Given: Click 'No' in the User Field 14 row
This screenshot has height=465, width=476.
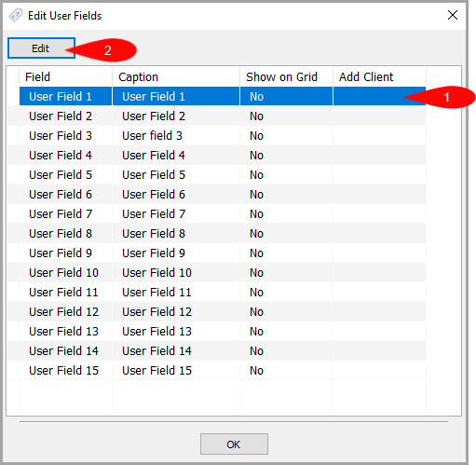Looking at the screenshot, I should [257, 351].
